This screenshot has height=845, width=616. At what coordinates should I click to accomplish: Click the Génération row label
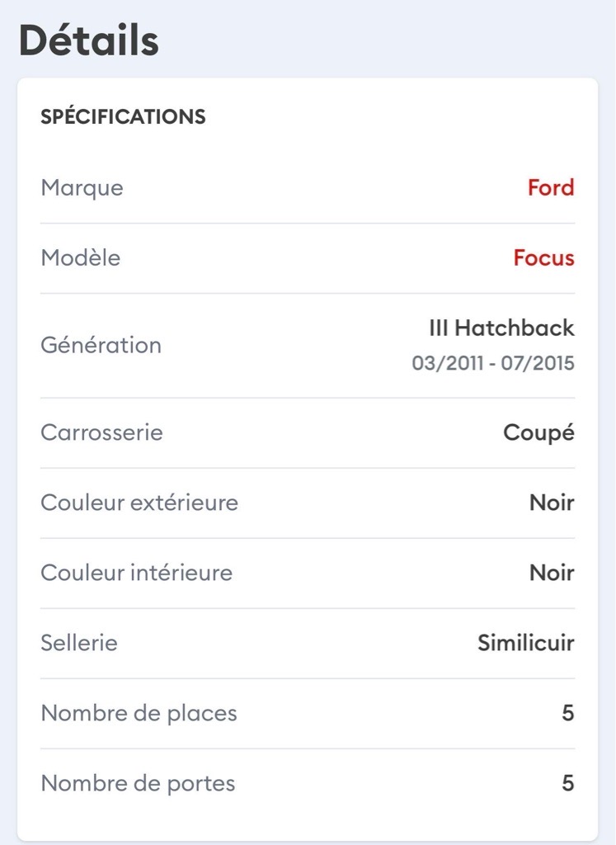101,345
